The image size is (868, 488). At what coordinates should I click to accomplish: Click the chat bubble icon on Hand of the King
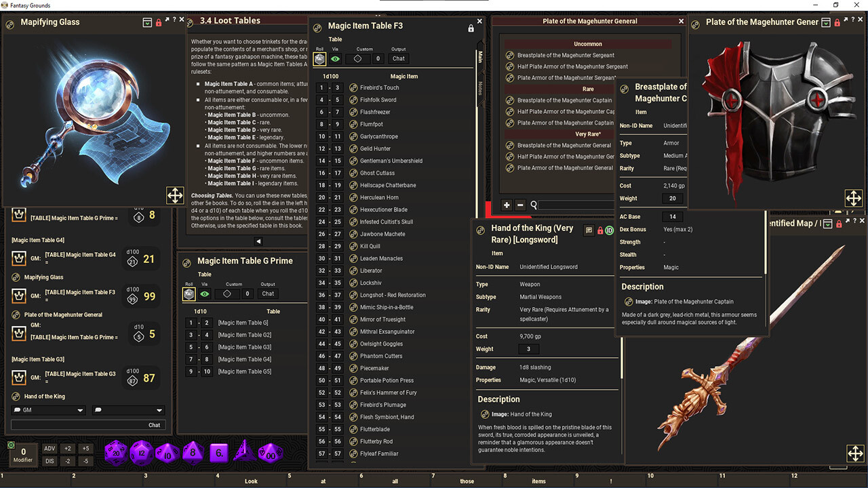(589, 230)
